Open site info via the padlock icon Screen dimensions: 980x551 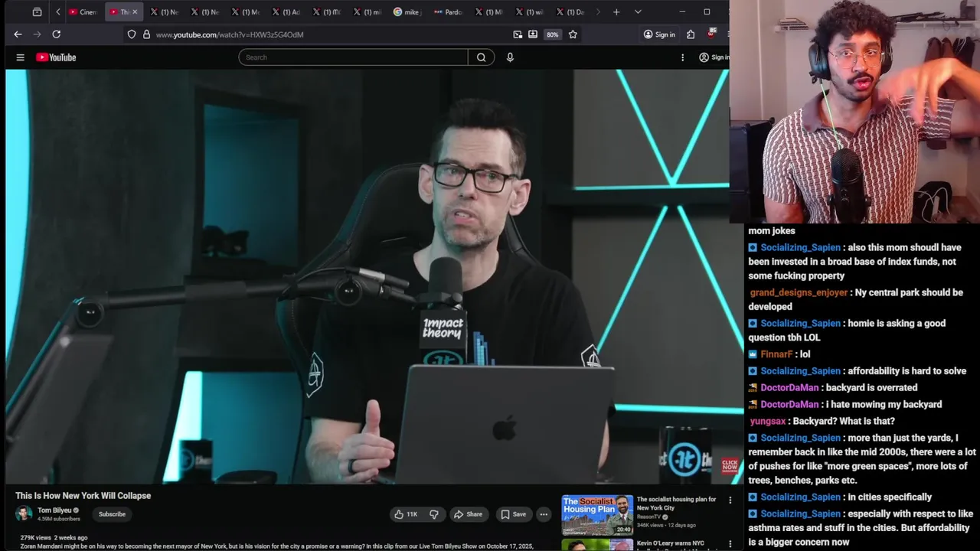[146, 34]
